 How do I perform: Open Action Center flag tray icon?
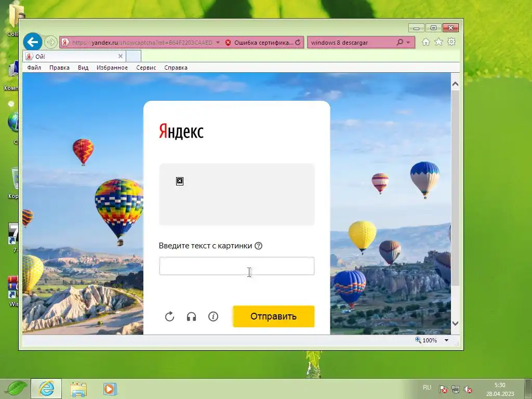click(443, 389)
